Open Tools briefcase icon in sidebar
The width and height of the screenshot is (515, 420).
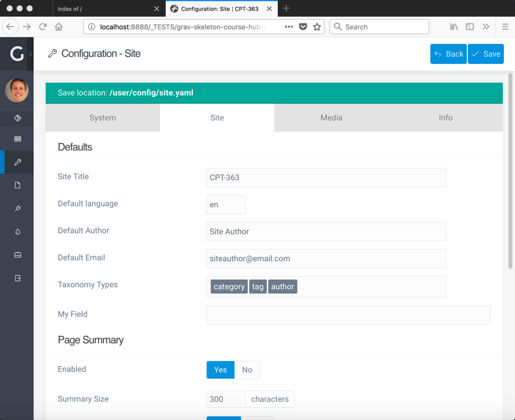(x=18, y=255)
